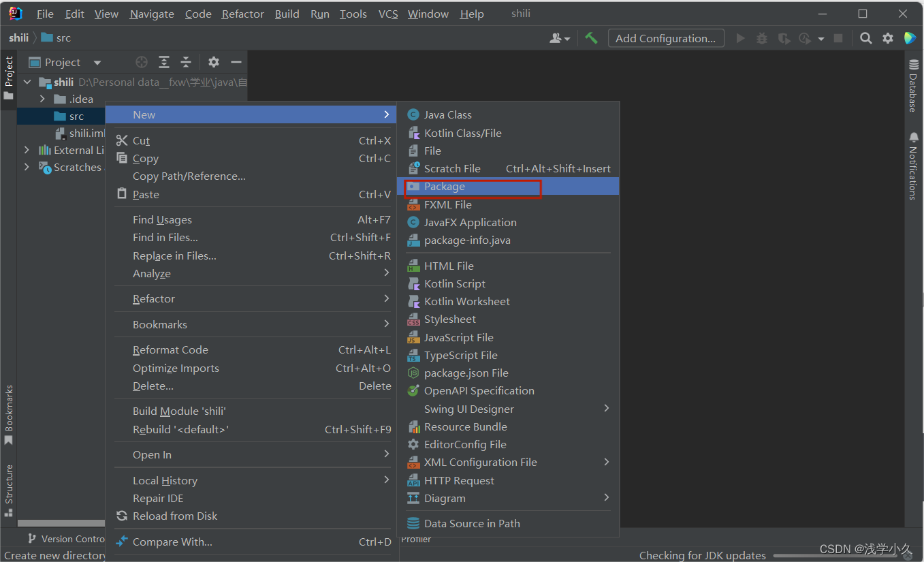Screen dimensions: 924x562
Task: Click the Build project hammer icon
Action: [x=591, y=38]
